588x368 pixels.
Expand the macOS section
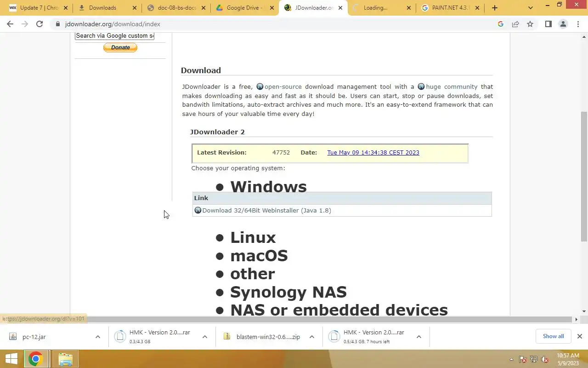259,256
